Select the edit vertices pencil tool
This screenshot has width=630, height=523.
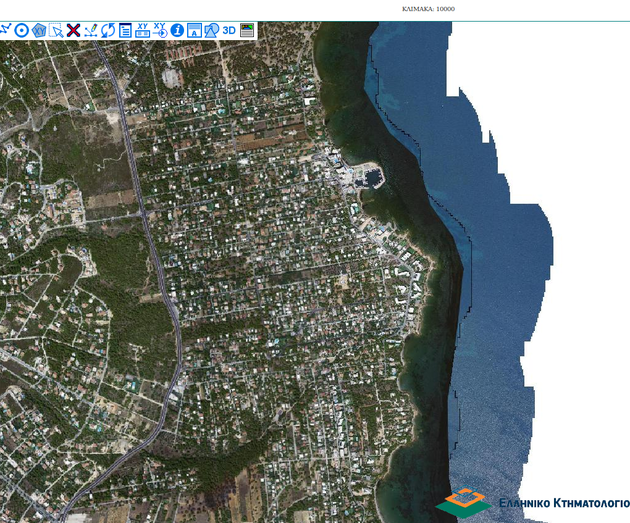pyautogui.click(x=91, y=31)
